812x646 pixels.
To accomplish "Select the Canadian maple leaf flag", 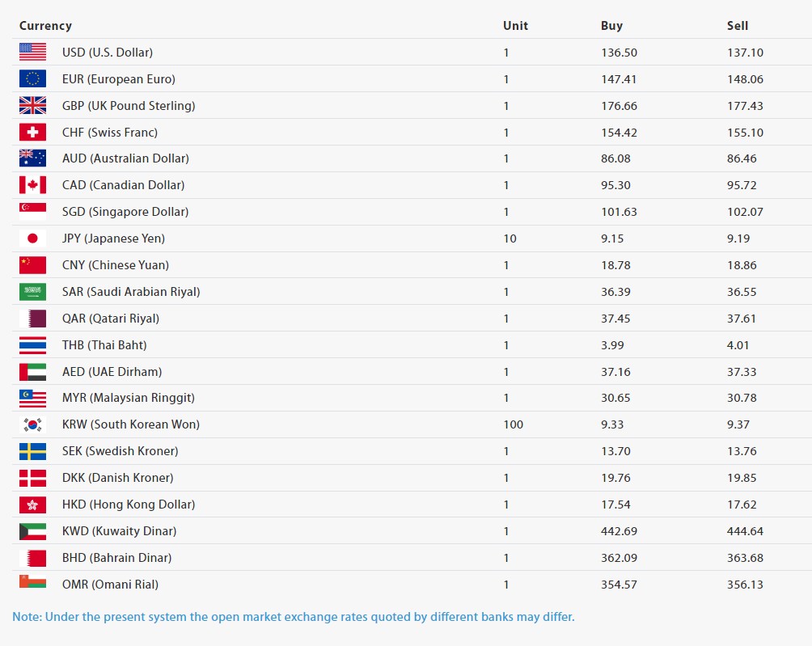I will (x=32, y=185).
